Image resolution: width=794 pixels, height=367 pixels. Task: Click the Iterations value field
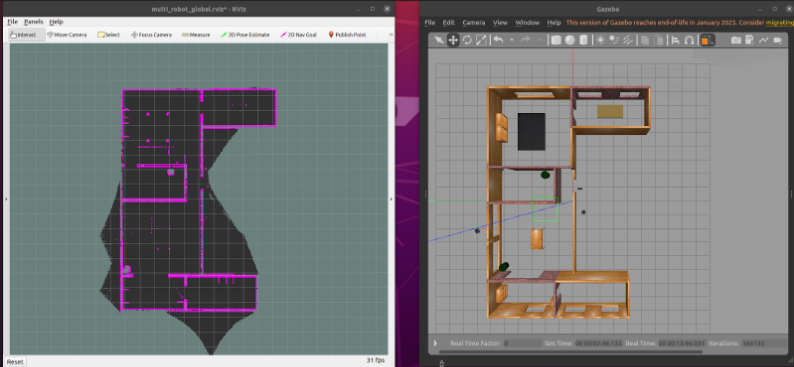click(x=766, y=343)
